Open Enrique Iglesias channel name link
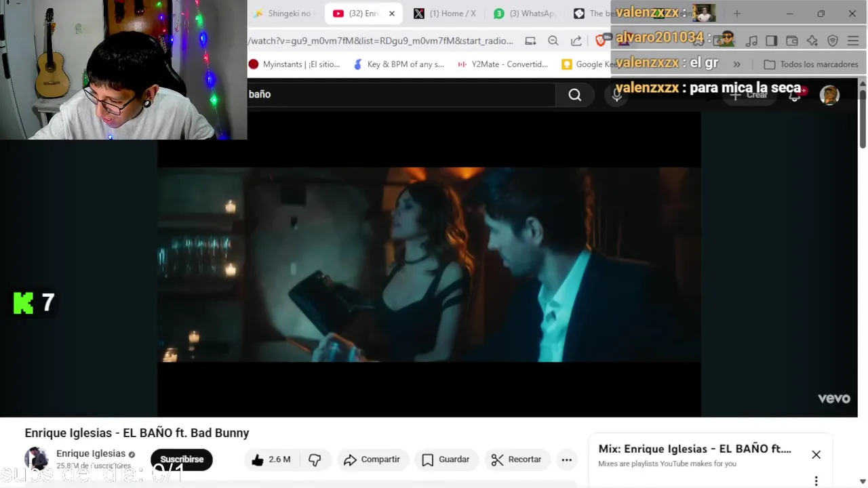The width and height of the screenshot is (868, 488). (91, 453)
